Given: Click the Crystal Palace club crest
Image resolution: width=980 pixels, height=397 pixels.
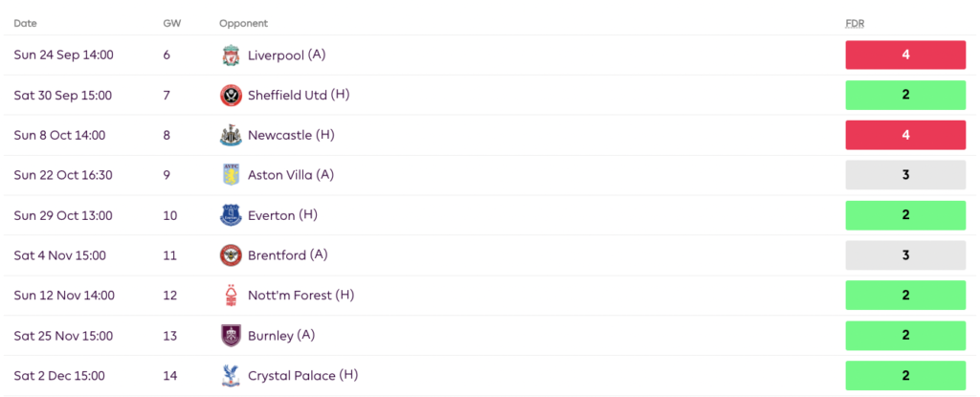Looking at the screenshot, I should tap(230, 376).
